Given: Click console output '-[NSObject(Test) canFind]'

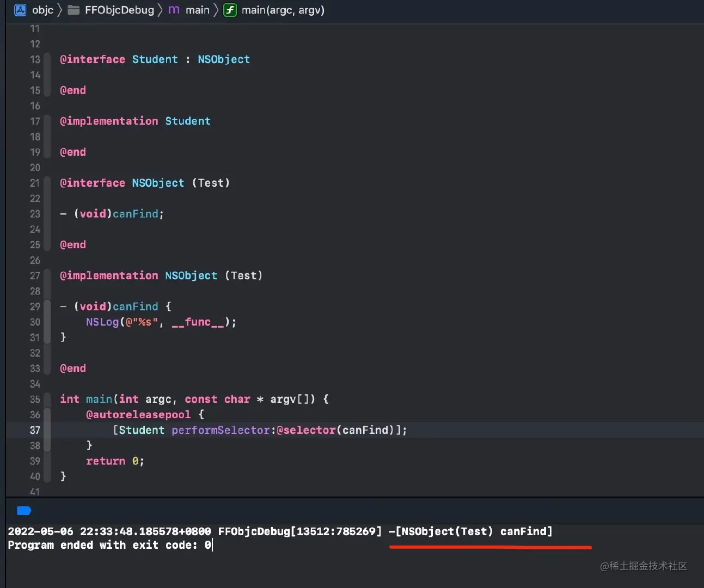Looking at the screenshot, I should [x=470, y=531].
